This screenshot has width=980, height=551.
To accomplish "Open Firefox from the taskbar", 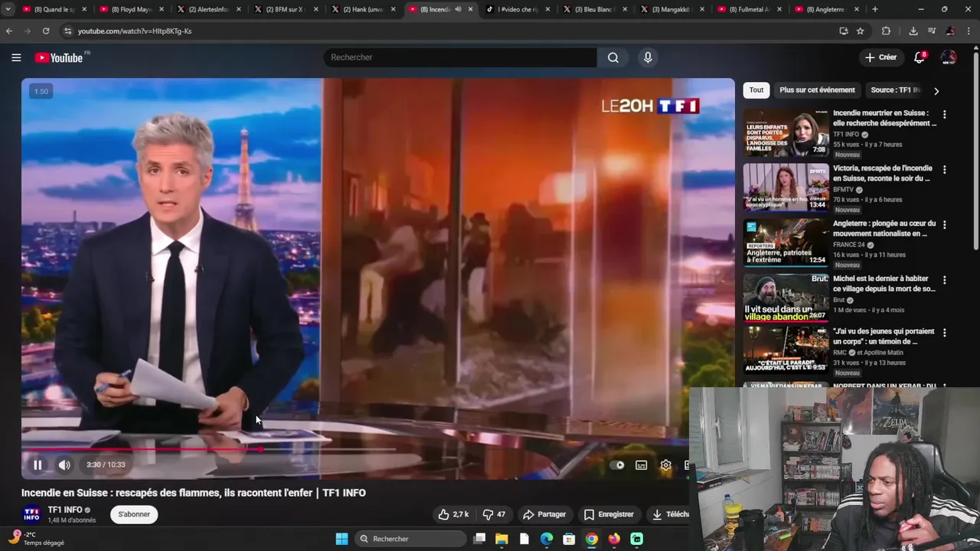I will point(614,539).
